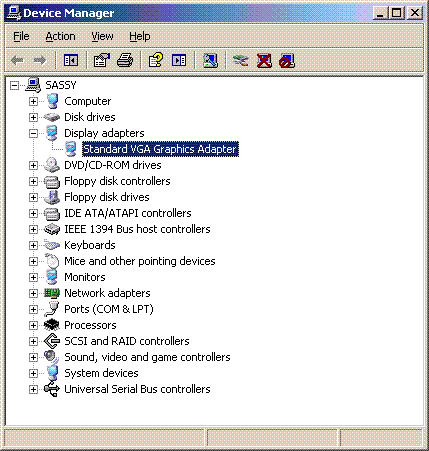
Task: Click the Update Driver toolbar icon
Action: click(241, 60)
